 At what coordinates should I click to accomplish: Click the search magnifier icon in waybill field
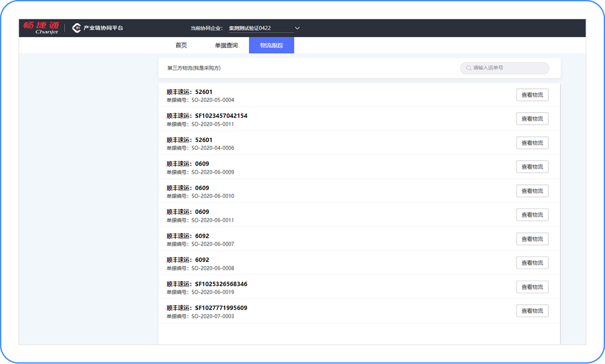[469, 68]
